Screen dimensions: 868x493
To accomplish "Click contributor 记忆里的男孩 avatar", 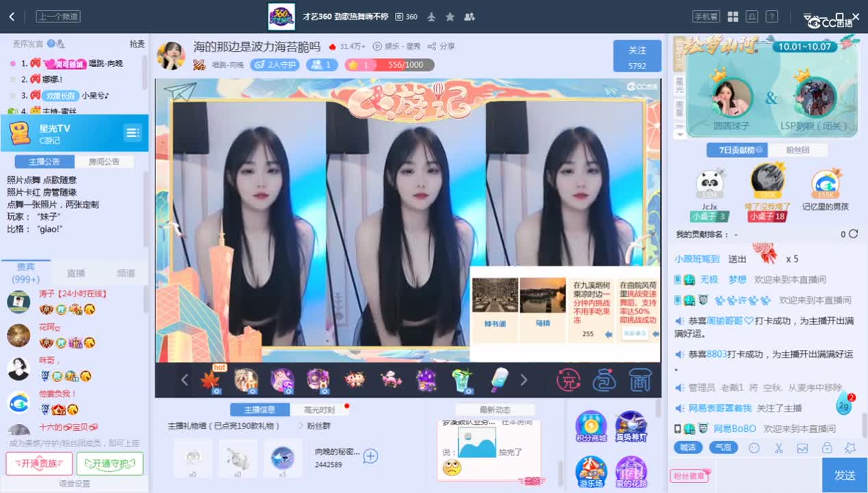I will [x=826, y=184].
